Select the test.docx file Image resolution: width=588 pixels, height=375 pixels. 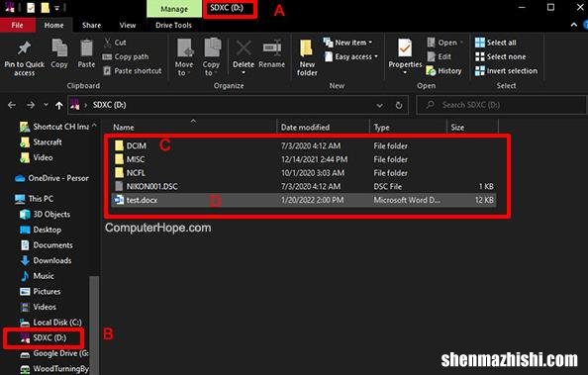[303, 200]
